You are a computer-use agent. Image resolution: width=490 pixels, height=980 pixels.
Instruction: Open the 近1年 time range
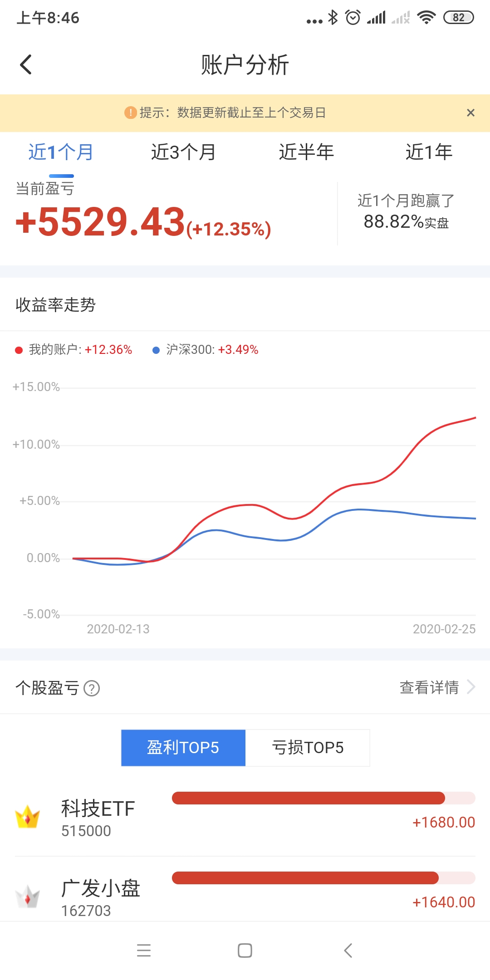tap(429, 152)
